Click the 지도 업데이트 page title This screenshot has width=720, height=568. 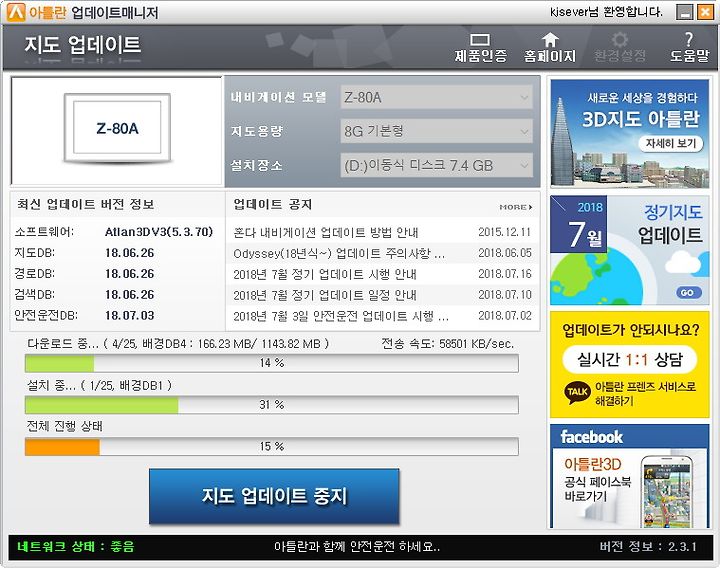[x=83, y=45]
